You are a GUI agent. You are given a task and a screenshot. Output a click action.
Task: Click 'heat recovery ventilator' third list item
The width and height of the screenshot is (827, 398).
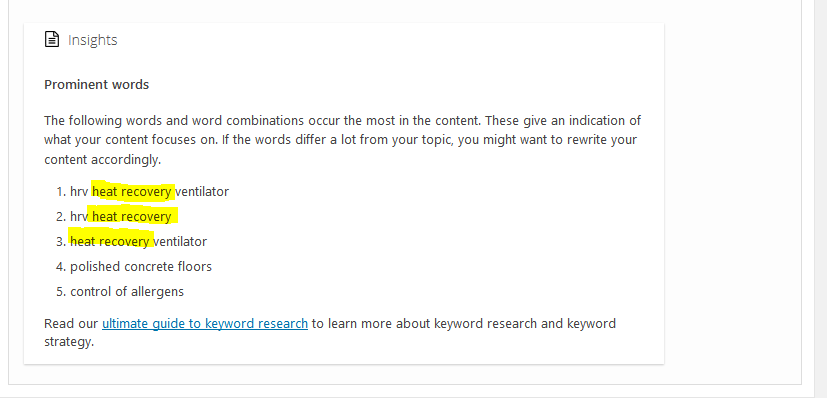(x=138, y=241)
